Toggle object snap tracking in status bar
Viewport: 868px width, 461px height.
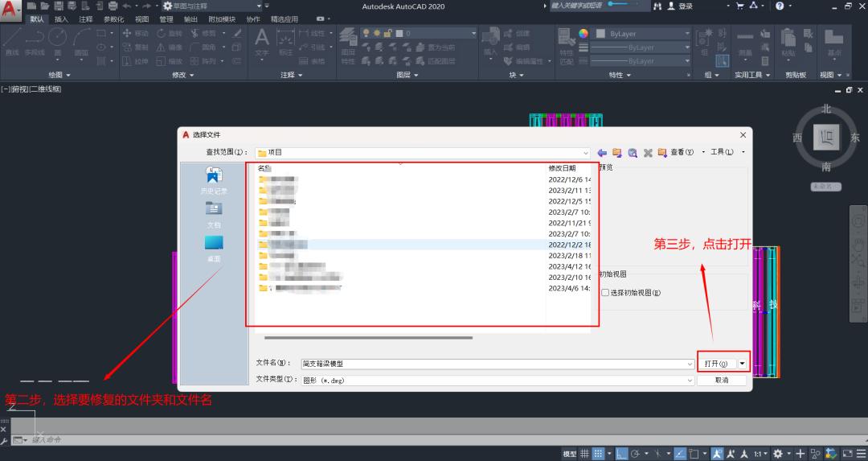(681, 454)
